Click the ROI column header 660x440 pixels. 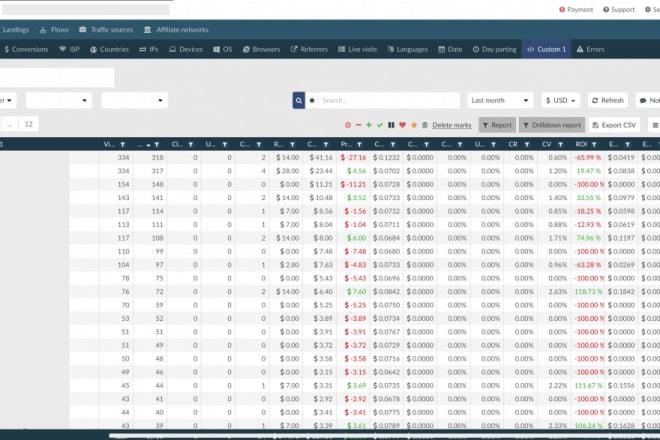click(581, 144)
